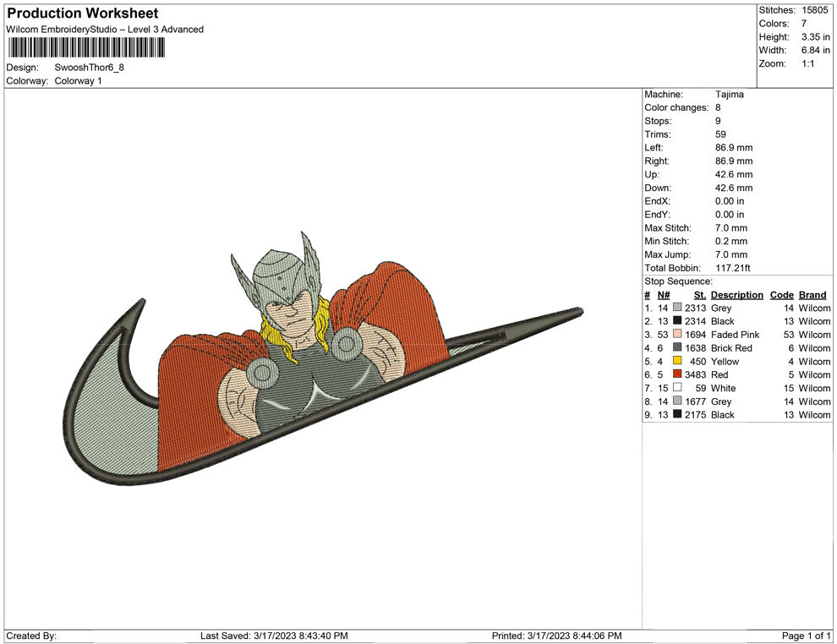This screenshot has height=644, width=837.
Task: Click the Total Bobbin value '117.21ft'
Action: pos(733,268)
